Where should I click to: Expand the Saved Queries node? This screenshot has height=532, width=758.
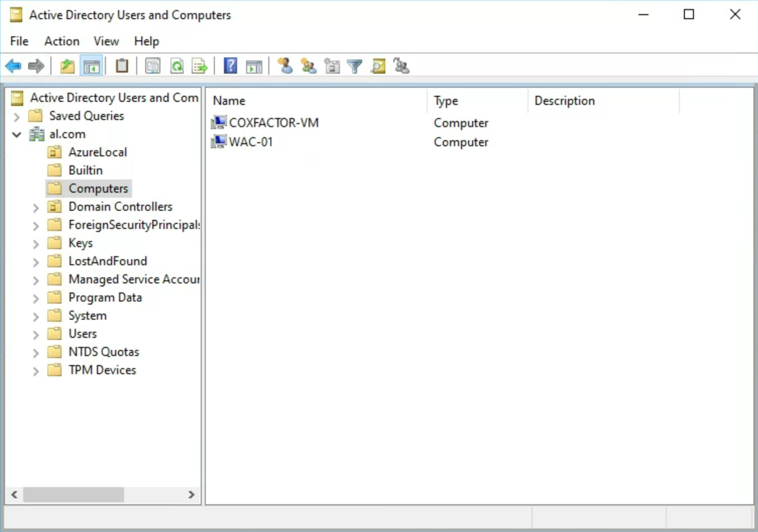17,117
